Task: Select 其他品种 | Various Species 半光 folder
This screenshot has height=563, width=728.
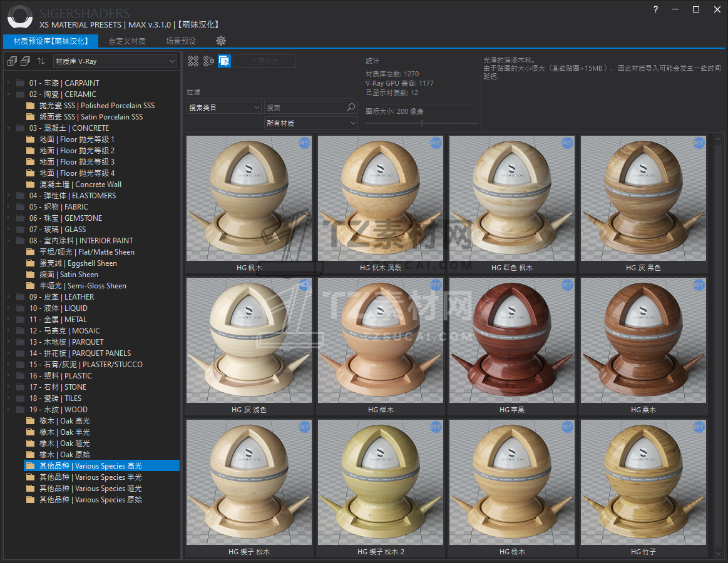Action: (91, 477)
